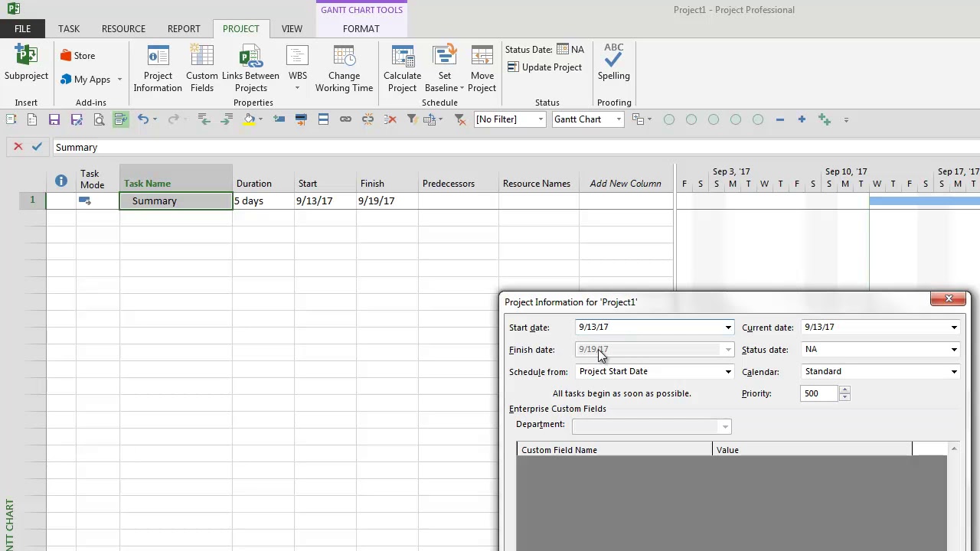Viewport: 980px width, 551px height.
Task: Click the Outdent Task green arrow
Action: [x=204, y=119]
